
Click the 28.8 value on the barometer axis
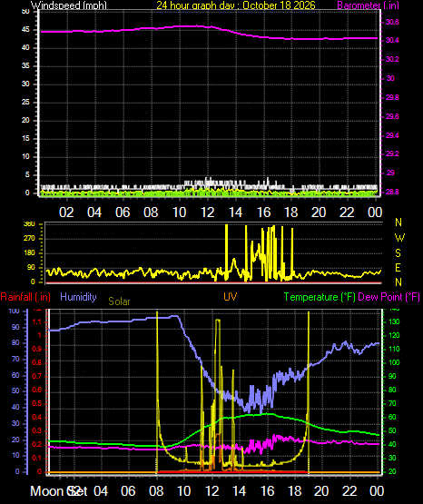click(x=392, y=192)
